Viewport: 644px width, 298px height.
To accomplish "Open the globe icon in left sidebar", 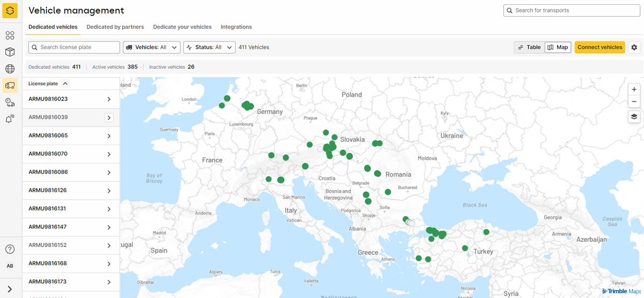I will tap(10, 69).
